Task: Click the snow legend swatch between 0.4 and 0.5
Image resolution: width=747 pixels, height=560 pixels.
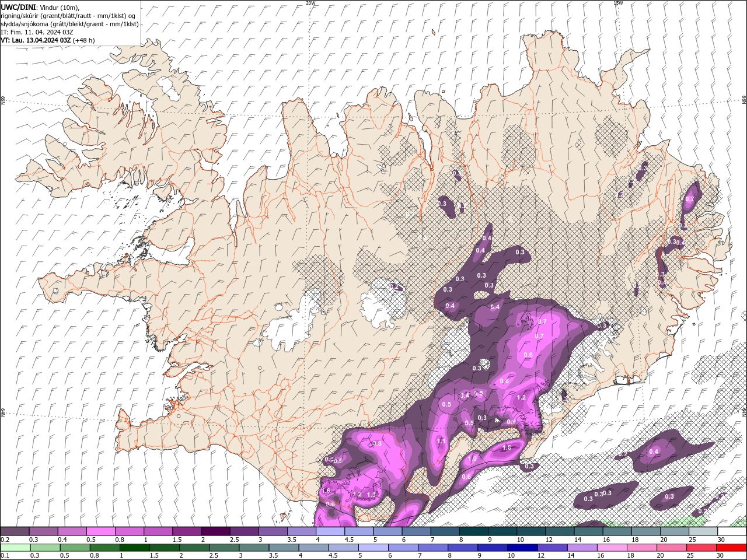Action: pos(72,531)
